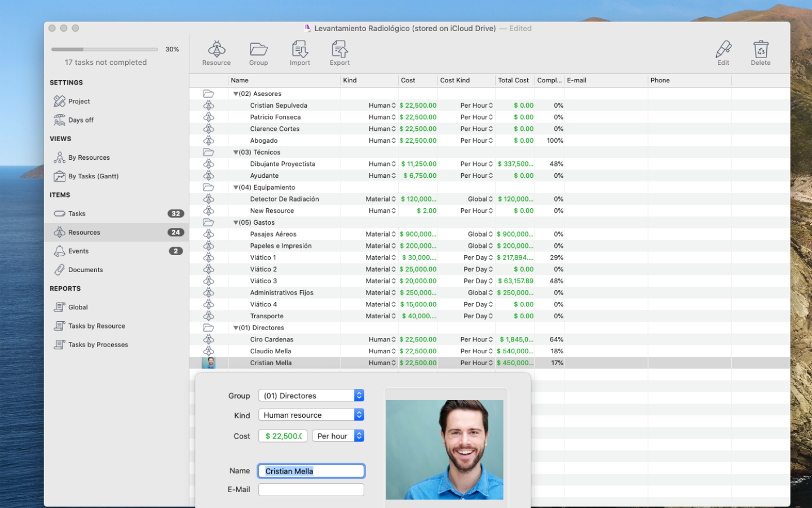The width and height of the screenshot is (812, 508).
Task: Switch to By Tasks (Gantt) view
Action: (x=93, y=176)
